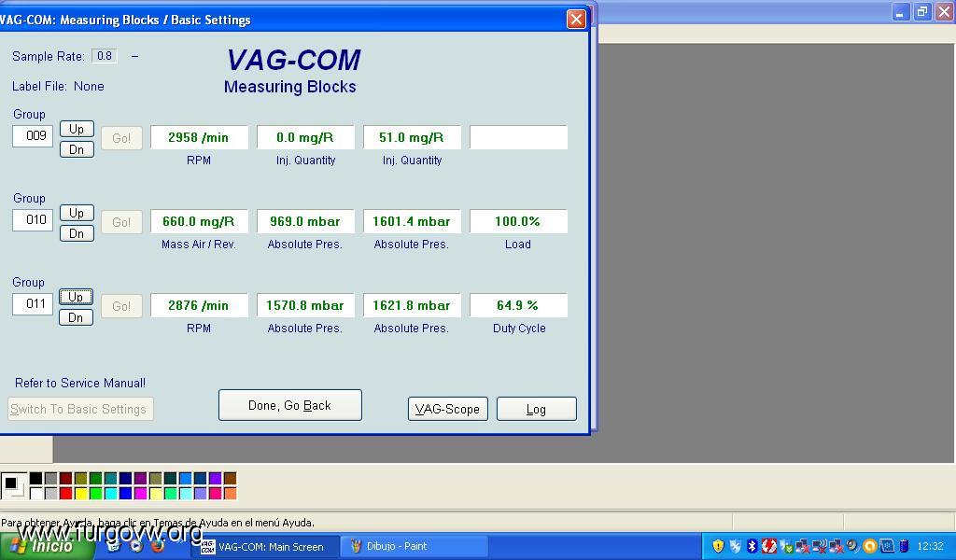Click the orange circular tray icon
Screen dimensions: 956x560
point(870,546)
